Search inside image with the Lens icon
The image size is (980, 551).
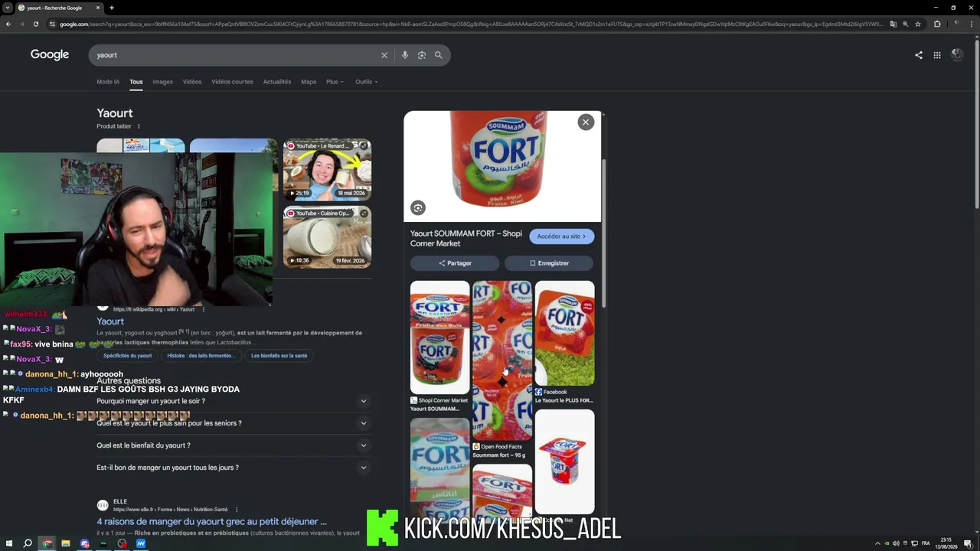pos(418,207)
